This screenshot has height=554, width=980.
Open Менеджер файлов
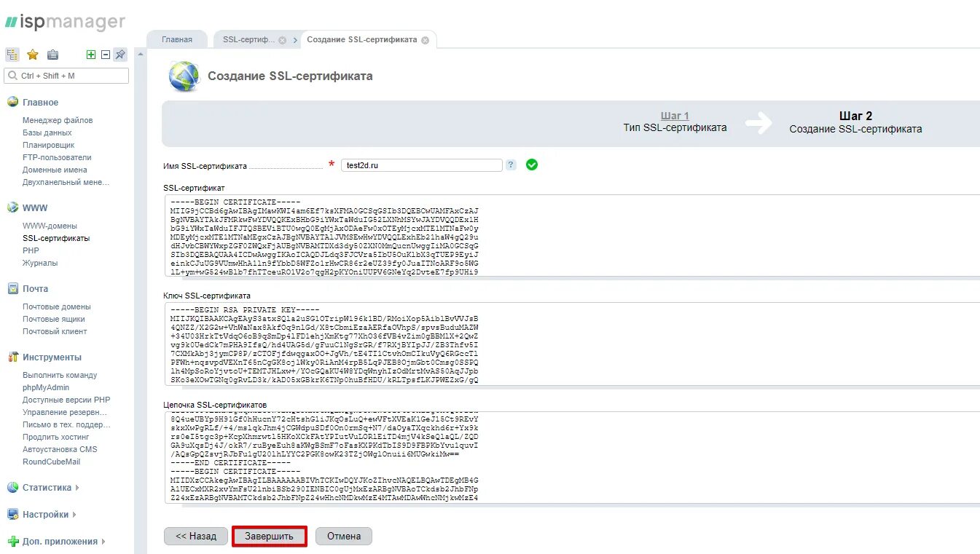[x=58, y=120]
